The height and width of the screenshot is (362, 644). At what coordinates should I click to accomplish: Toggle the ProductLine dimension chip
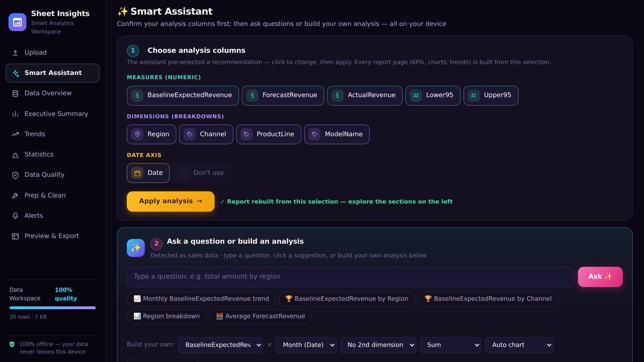[269, 134]
